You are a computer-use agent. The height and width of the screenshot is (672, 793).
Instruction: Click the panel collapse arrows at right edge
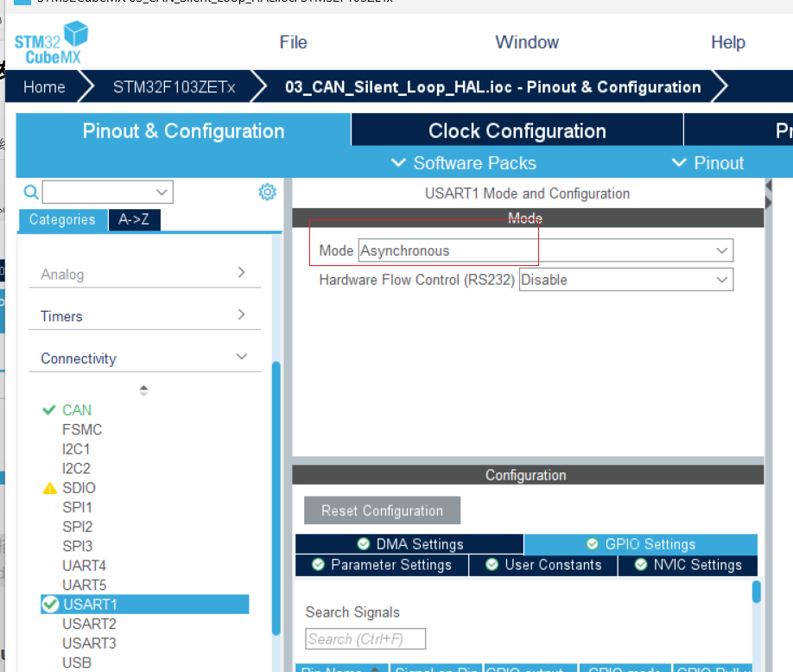click(769, 194)
